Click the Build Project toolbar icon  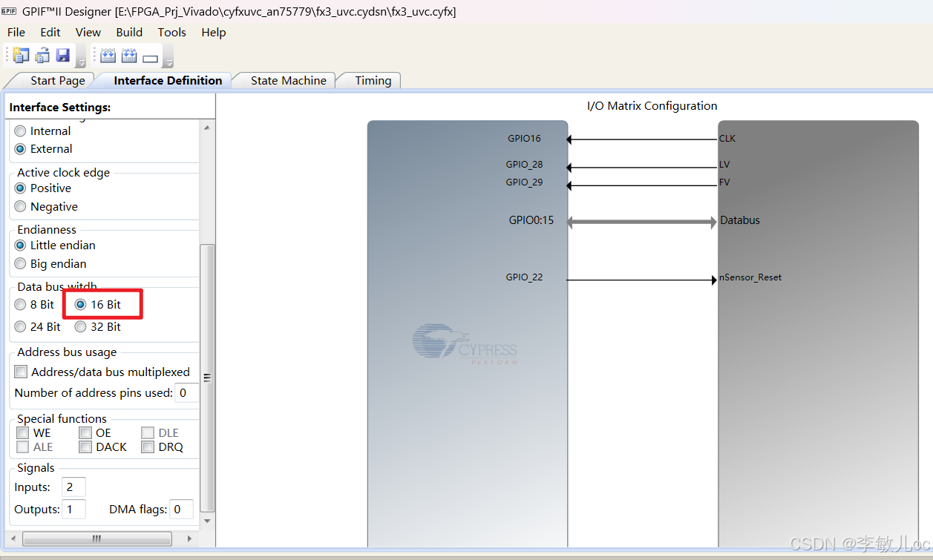tap(108, 56)
